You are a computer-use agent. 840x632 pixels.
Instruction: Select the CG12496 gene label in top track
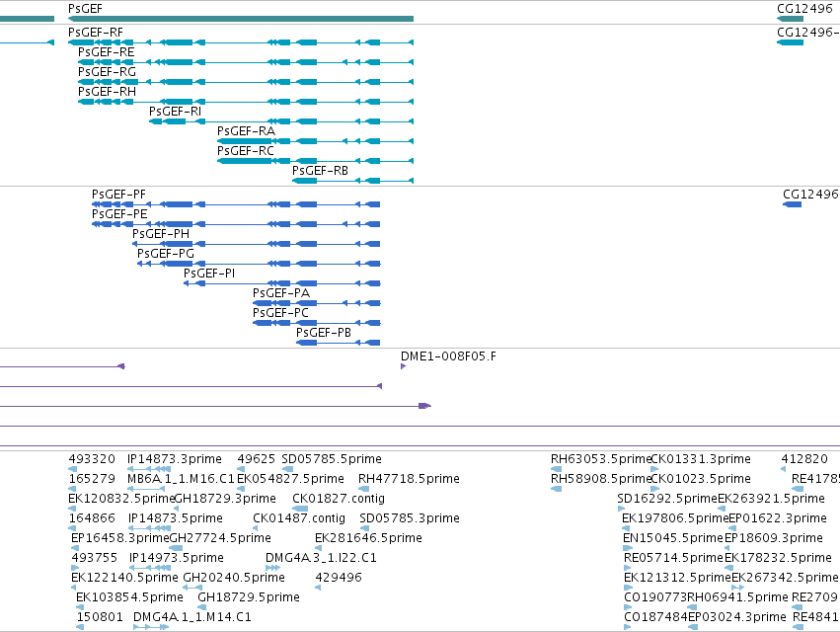coord(804,9)
